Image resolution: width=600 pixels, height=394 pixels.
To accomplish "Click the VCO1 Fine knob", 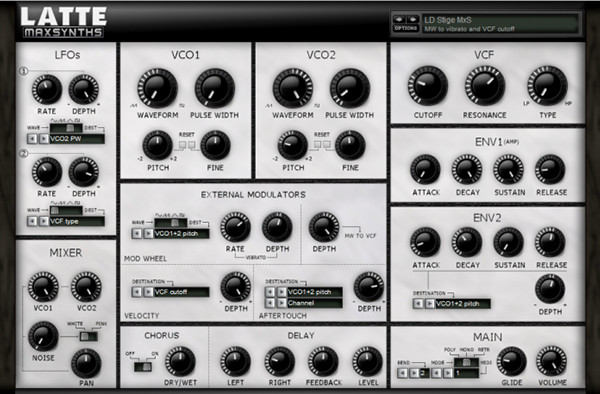I will click(x=215, y=145).
